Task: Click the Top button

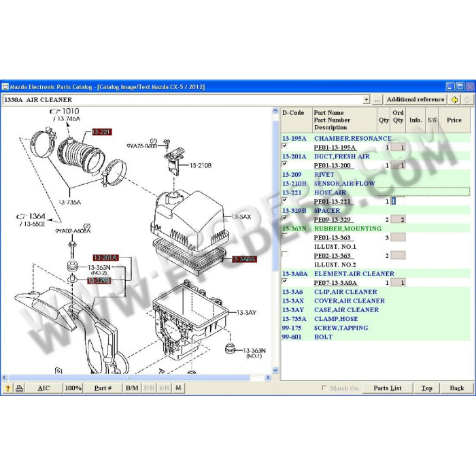Action: pyautogui.click(x=426, y=388)
